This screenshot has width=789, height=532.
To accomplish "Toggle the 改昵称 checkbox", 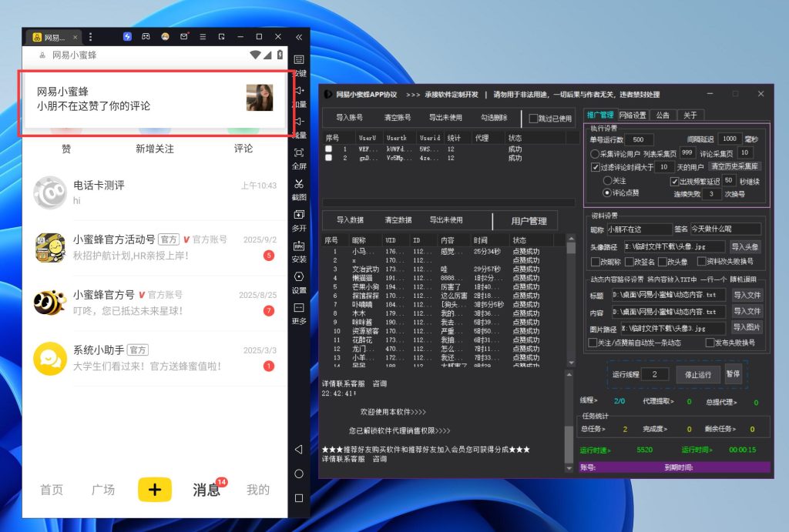I will tap(593, 262).
